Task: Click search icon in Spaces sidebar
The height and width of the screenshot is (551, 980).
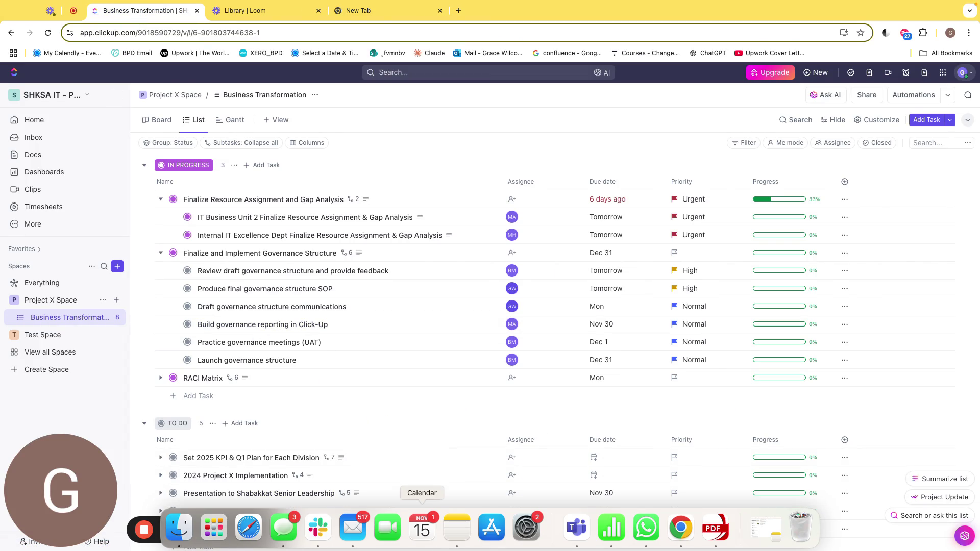Action: [104, 266]
